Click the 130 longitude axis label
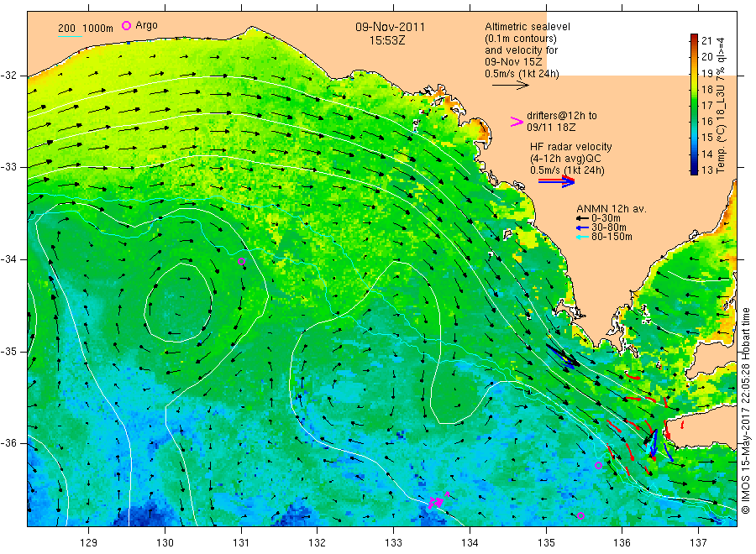 pos(165,542)
